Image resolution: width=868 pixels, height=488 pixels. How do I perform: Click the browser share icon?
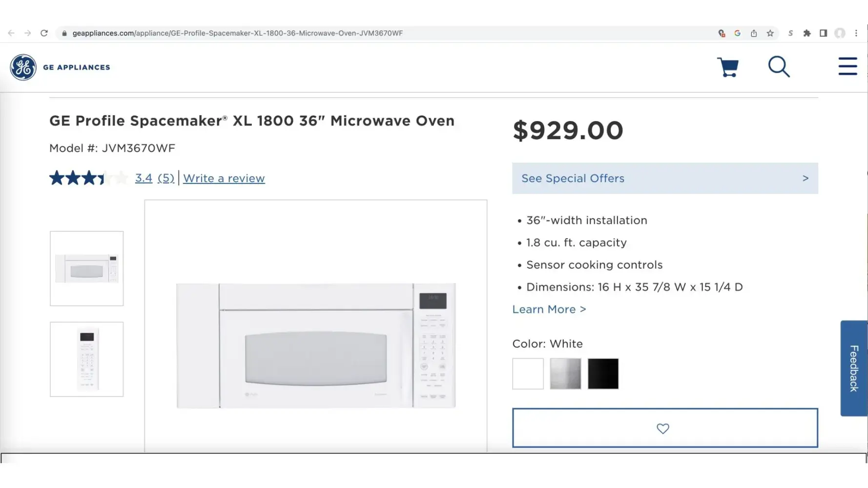coord(754,33)
